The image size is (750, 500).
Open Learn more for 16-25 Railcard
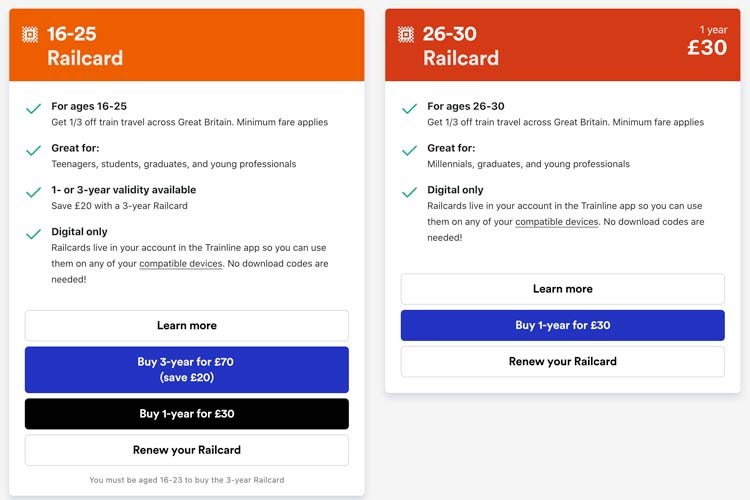[187, 325]
